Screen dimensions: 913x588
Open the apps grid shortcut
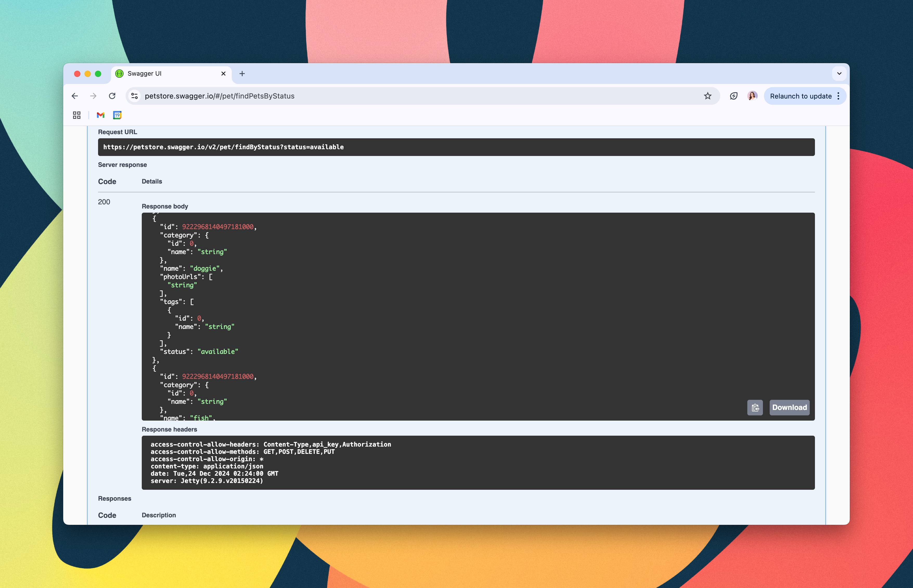point(77,115)
